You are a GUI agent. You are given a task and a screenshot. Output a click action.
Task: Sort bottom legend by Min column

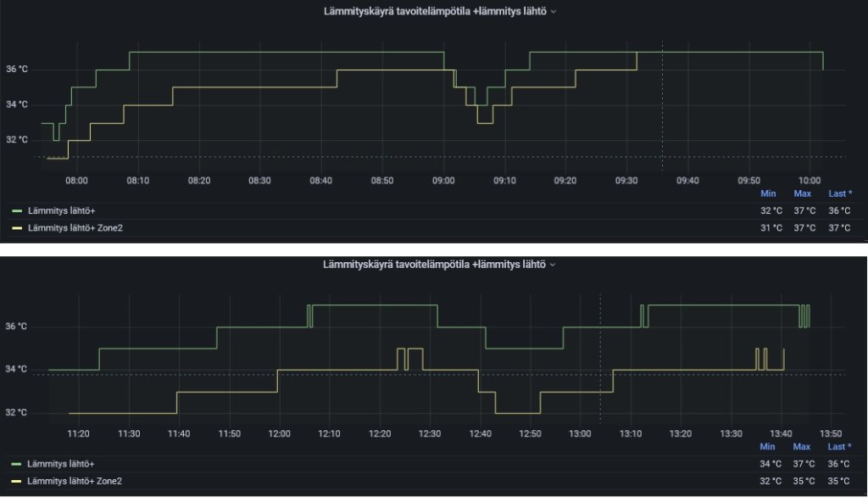[767, 446]
